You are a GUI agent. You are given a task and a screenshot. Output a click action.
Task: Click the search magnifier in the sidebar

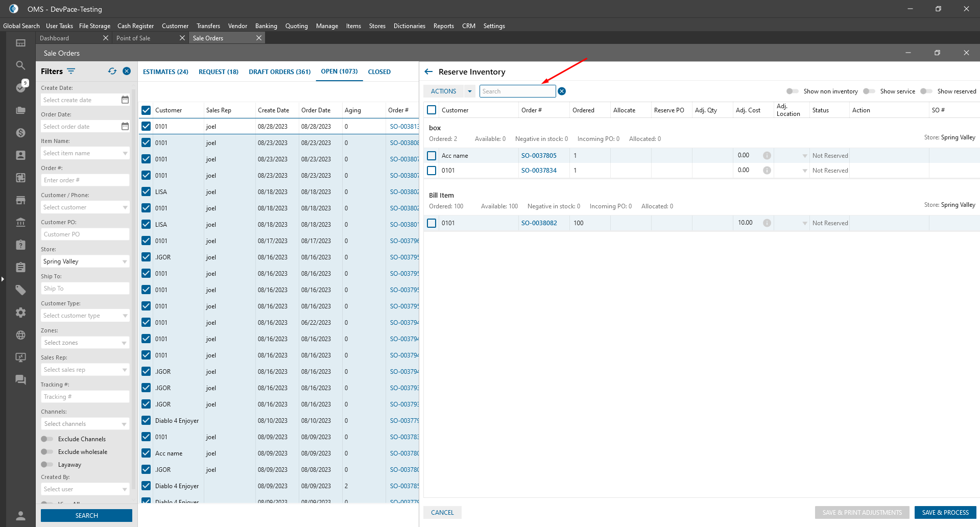tap(20, 65)
